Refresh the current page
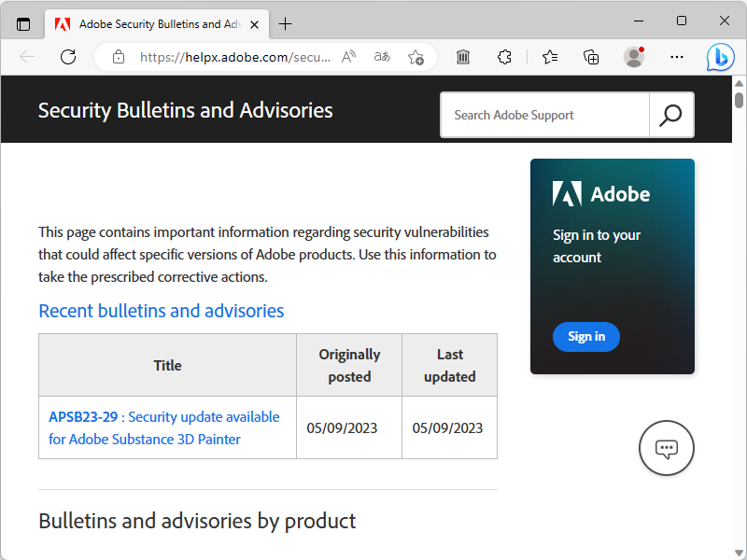The height and width of the screenshot is (560, 747). (x=68, y=57)
